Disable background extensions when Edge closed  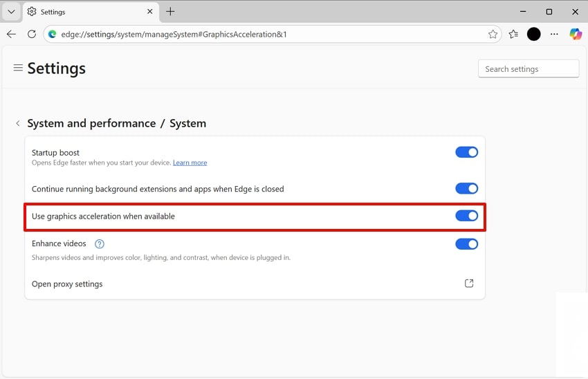pyautogui.click(x=466, y=188)
